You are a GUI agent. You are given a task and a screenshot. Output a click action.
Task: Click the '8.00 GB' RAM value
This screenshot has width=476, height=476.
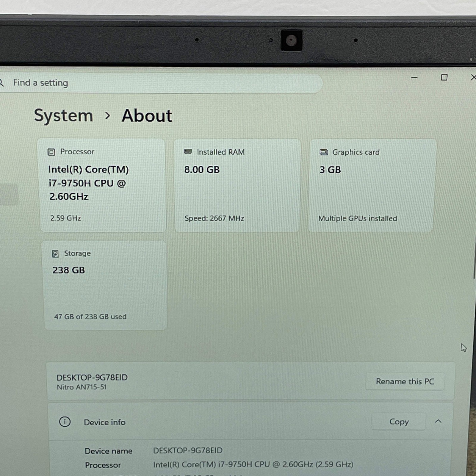pyautogui.click(x=202, y=170)
